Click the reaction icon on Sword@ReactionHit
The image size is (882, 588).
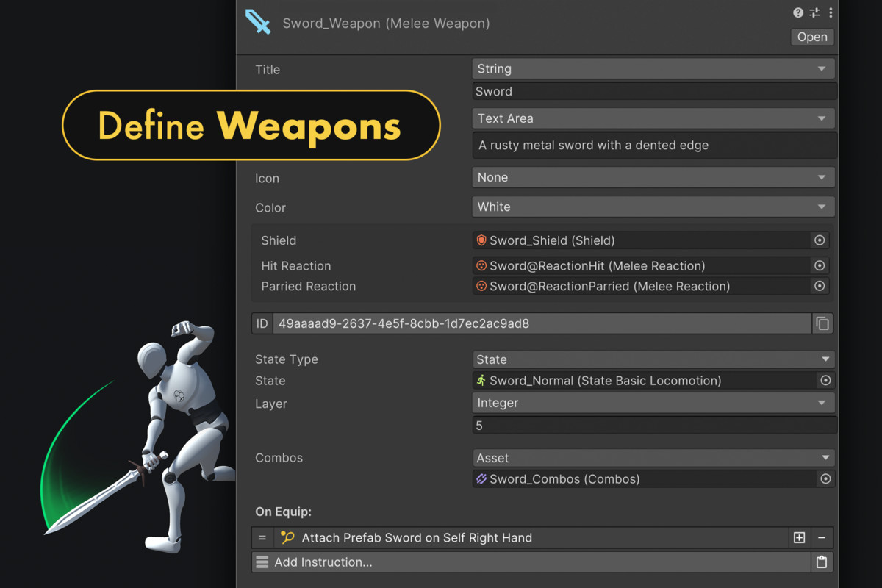(481, 265)
